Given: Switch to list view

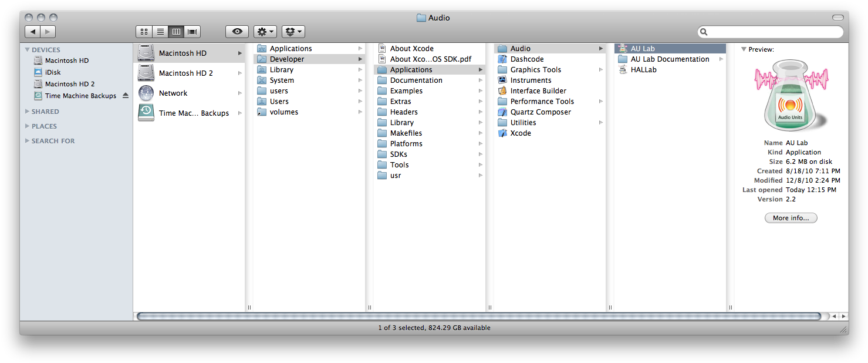Looking at the screenshot, I should pyautogui.click(x=160, y=31).
